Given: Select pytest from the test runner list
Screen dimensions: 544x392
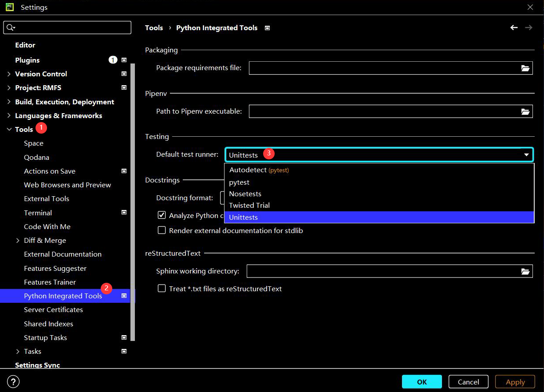Looking at the screenshot, I should (x=239, y=182).
